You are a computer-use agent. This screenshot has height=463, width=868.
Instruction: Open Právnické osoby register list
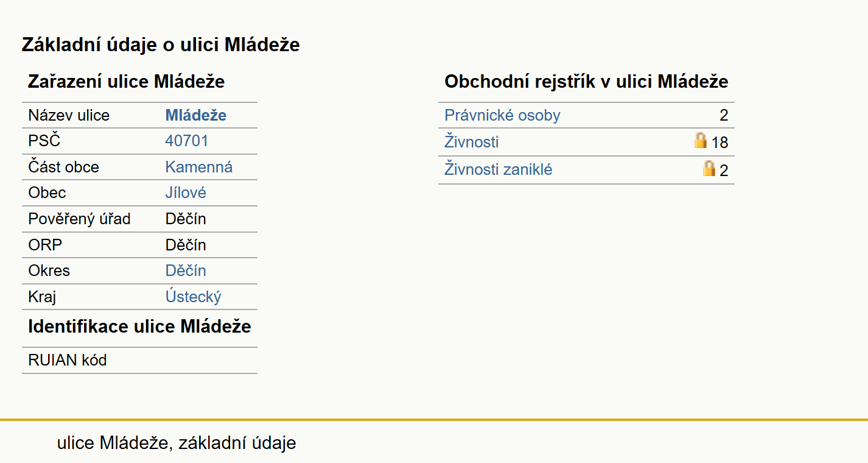click(502, 115)
